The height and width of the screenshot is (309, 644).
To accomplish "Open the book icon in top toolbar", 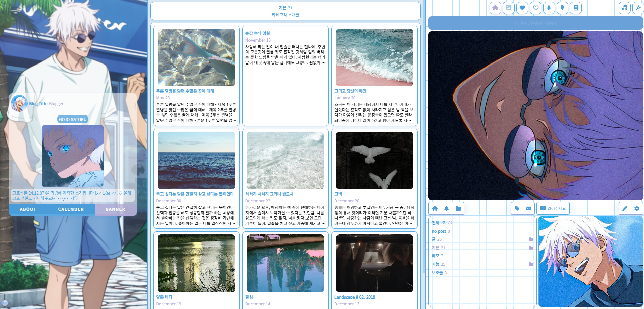I will coord(576,8).
